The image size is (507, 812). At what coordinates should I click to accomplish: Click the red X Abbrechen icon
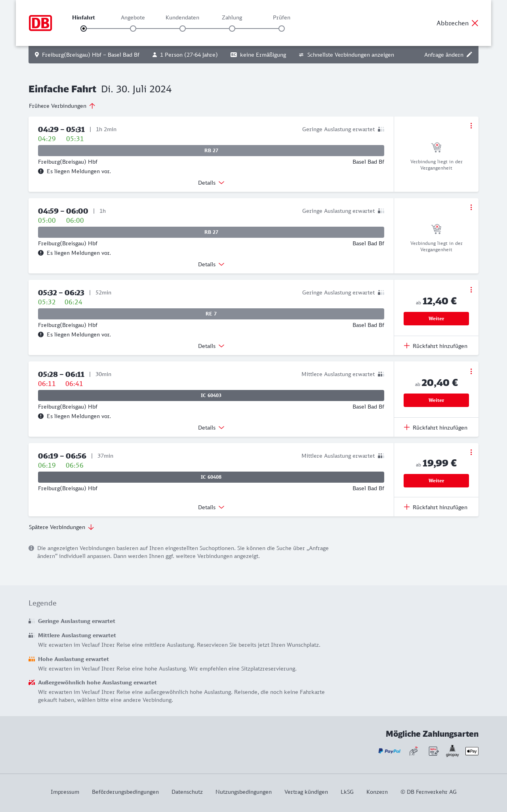point(475,23)
